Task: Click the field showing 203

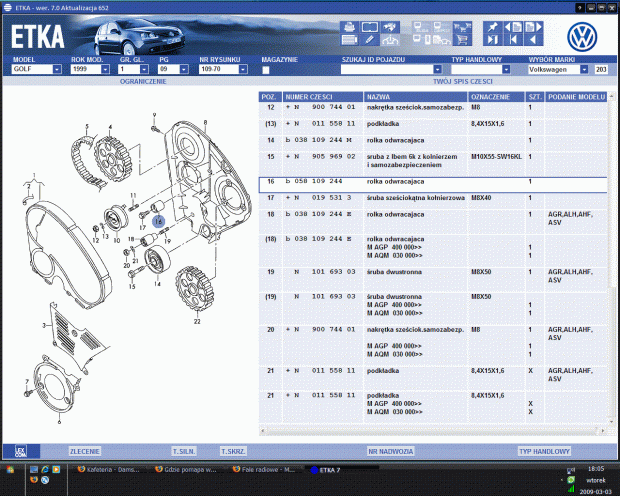Action: click(601, 69)
